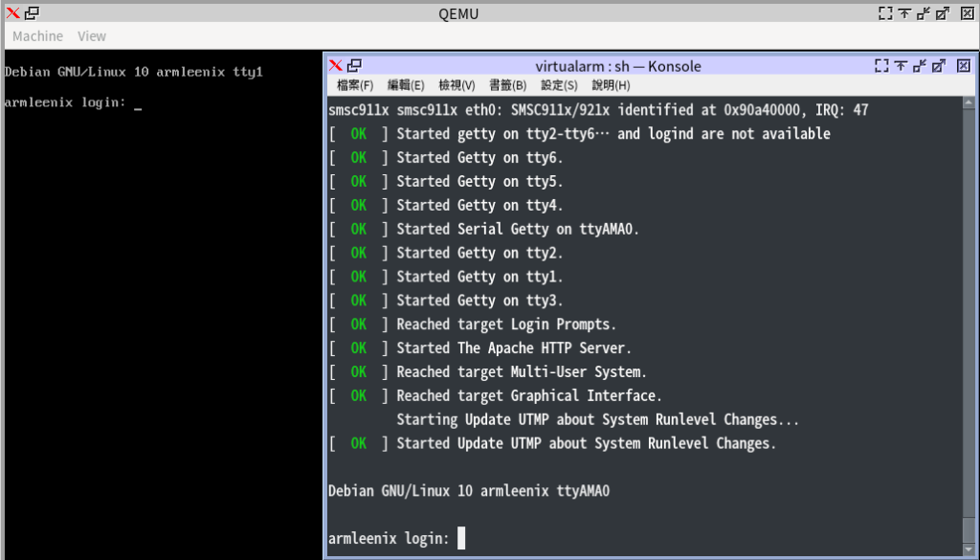The width and height of the screenshot is (980, 560).
Task: Toggle keep-above for the Konsole window
Action: [902, 66]
